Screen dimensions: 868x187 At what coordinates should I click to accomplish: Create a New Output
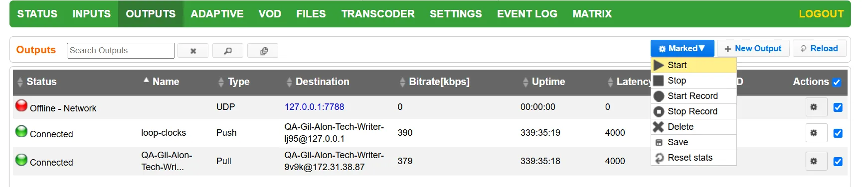click(x=753, y=48)
